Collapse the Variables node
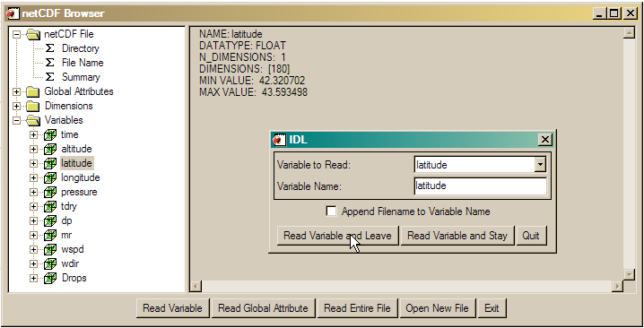The image size is (644, 328). tap(16, 121)
